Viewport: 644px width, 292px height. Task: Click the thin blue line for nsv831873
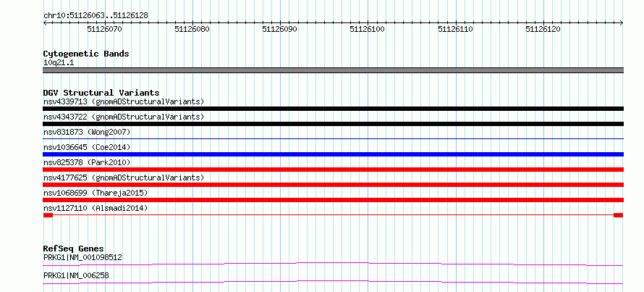tap(333, 139)
